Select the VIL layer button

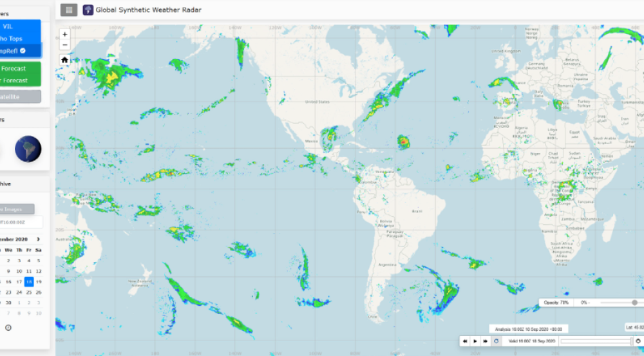pos(20,26)
